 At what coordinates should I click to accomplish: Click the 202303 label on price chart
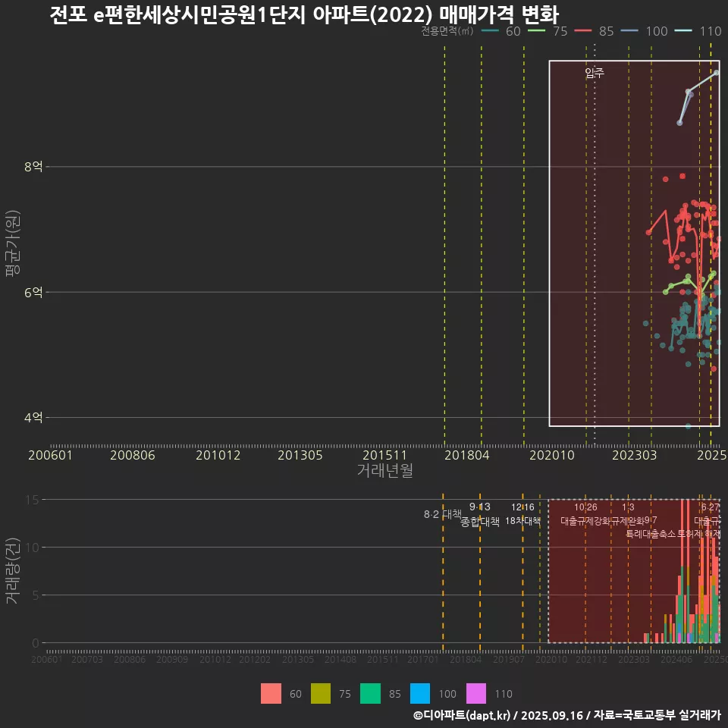(x=634, y=455)
